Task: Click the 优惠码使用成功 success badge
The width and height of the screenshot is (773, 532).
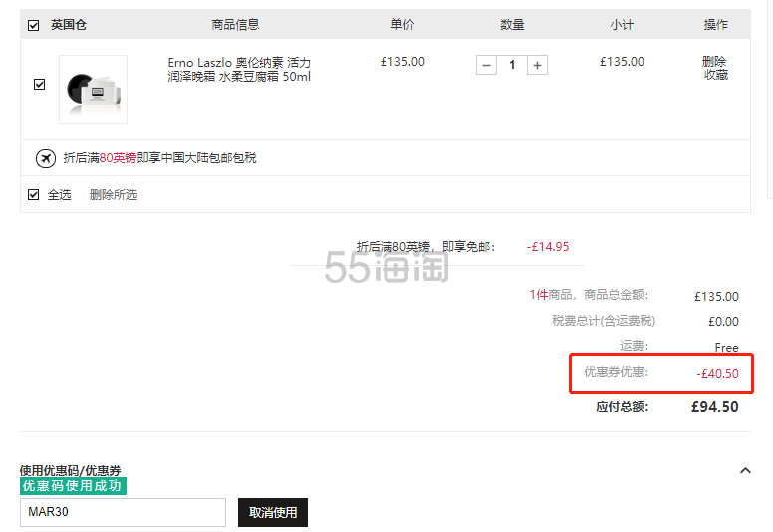Action: point(73,486)
